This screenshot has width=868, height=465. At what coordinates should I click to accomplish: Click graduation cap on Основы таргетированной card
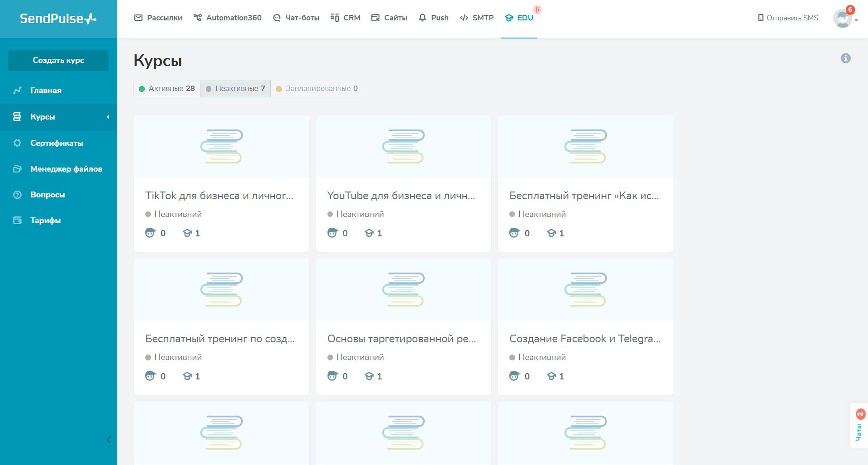tap(369, 376)
